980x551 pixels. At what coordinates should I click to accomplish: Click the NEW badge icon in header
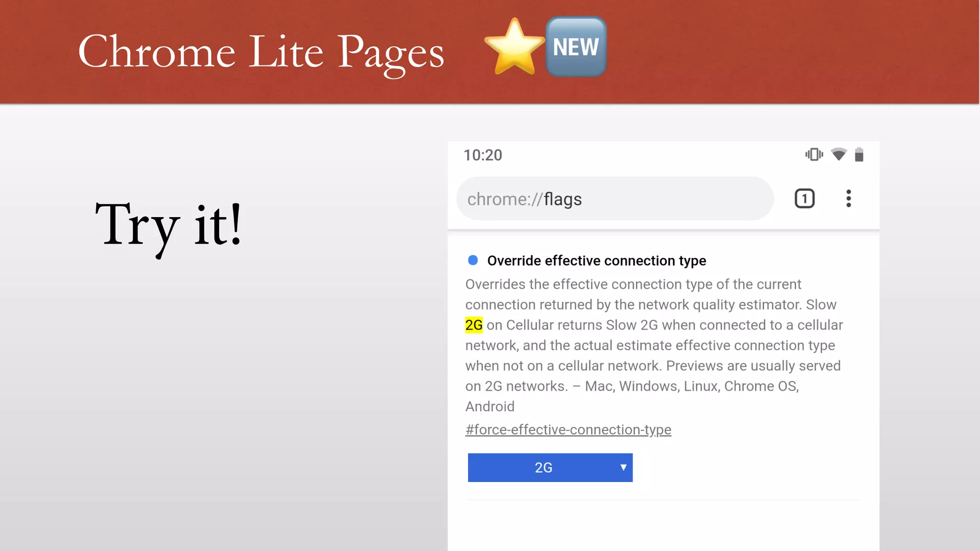pos(576,46)
